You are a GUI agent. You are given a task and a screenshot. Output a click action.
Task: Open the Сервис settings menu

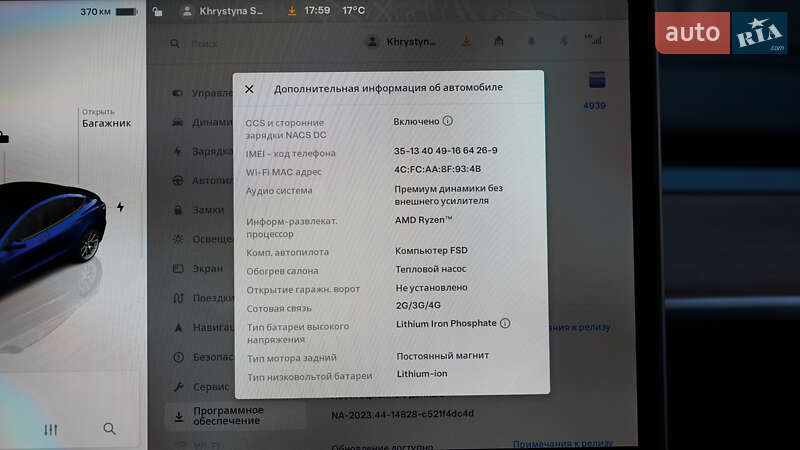coord(211,387)
